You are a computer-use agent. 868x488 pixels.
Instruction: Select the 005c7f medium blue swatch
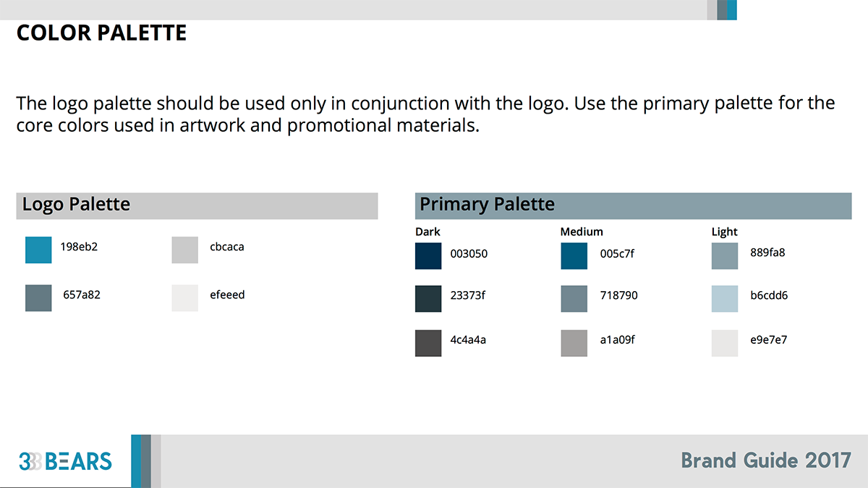tap(574, 256)
